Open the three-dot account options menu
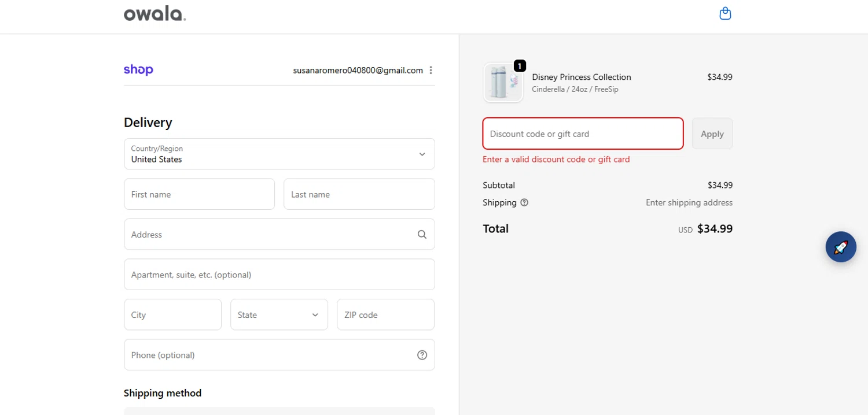Screen dimensions: 868x415 431,71
